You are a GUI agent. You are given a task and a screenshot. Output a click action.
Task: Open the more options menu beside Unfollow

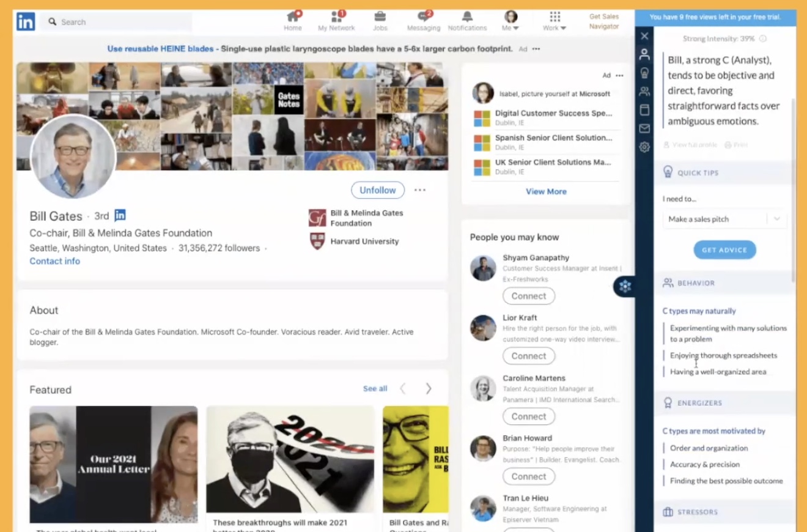coord(420,190)
